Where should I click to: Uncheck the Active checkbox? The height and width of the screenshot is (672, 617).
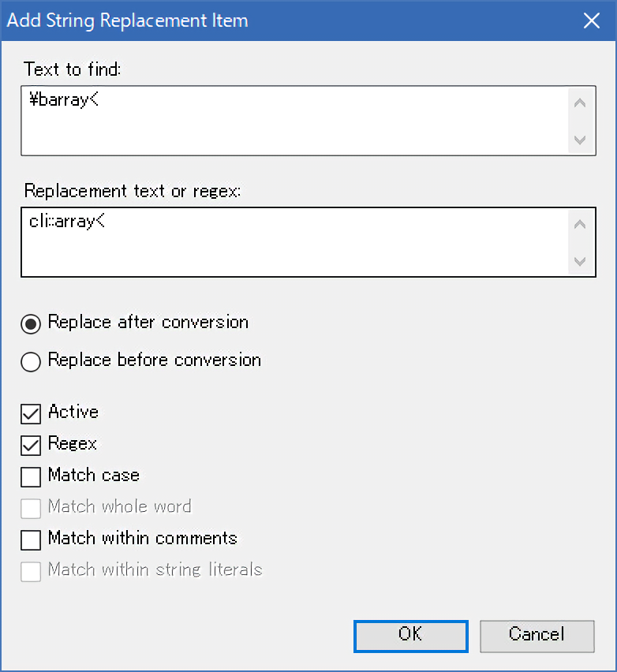pos(31,413)
